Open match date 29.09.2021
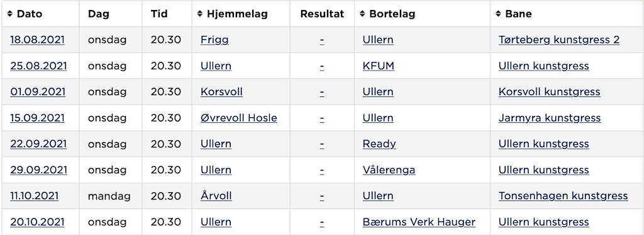Image resolution: width=644 pixels, height=235 pixels. [38, 170]
